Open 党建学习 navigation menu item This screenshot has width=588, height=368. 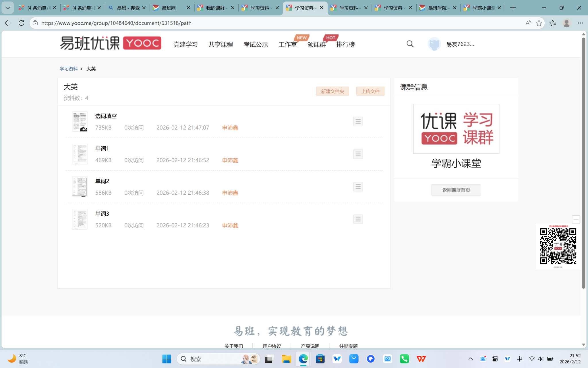[185, 45]
